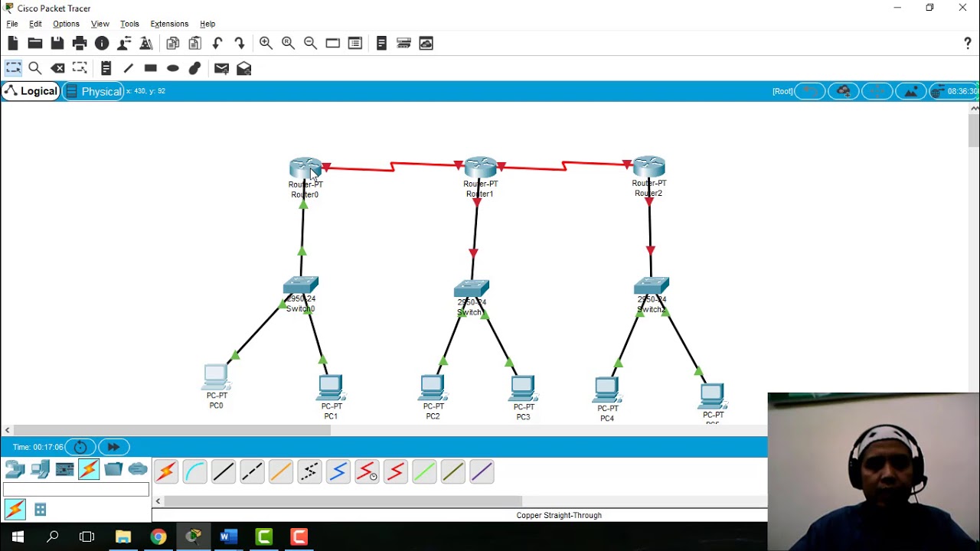Open the Edit menu
The image size is (980, 551).
[35, 24]
